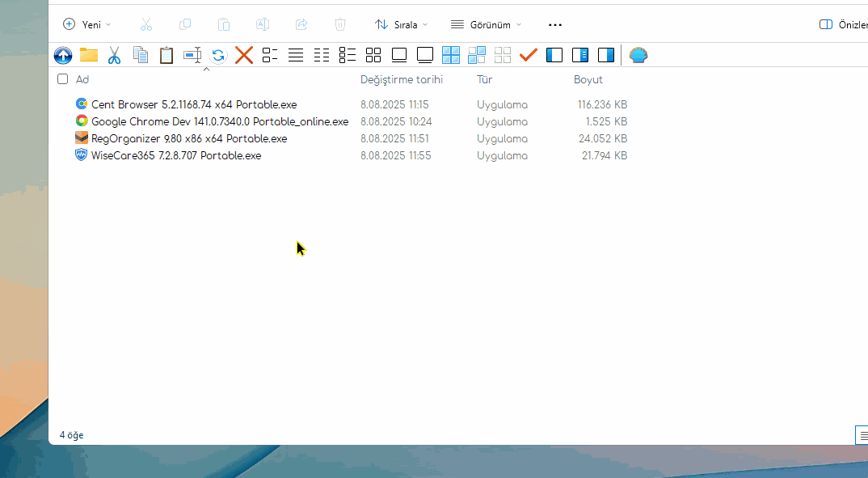Click the 8.08.2025 11:55 date cell
The image size is (868, 478).
coord(395,155)
